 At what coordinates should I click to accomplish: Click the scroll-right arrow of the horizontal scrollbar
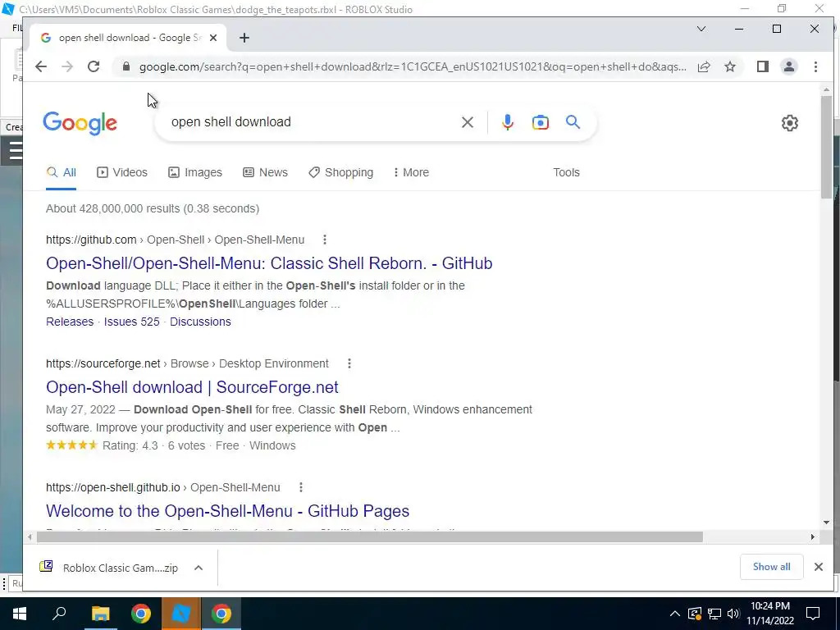(813, 536)
